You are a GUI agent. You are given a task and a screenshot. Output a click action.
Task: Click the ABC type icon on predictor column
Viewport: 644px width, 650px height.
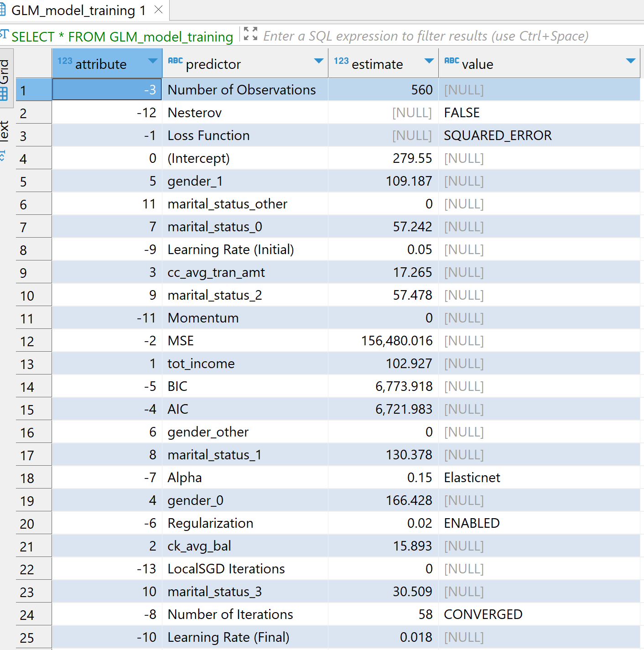(x=176, y=61)
